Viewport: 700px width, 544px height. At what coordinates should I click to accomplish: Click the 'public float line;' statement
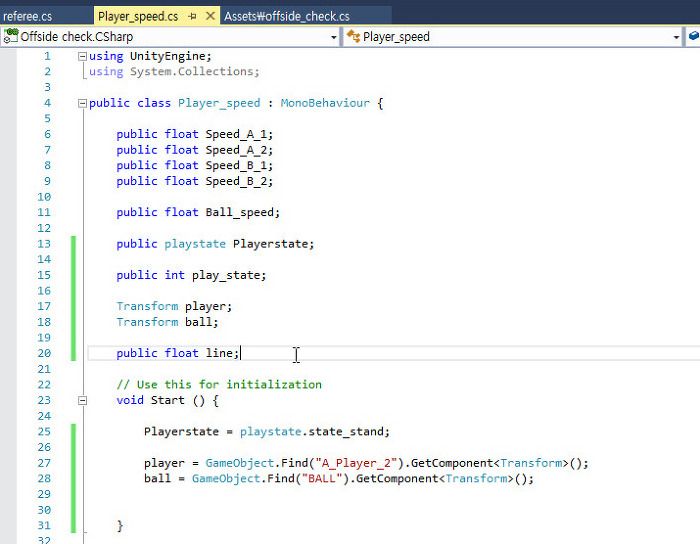178,353
